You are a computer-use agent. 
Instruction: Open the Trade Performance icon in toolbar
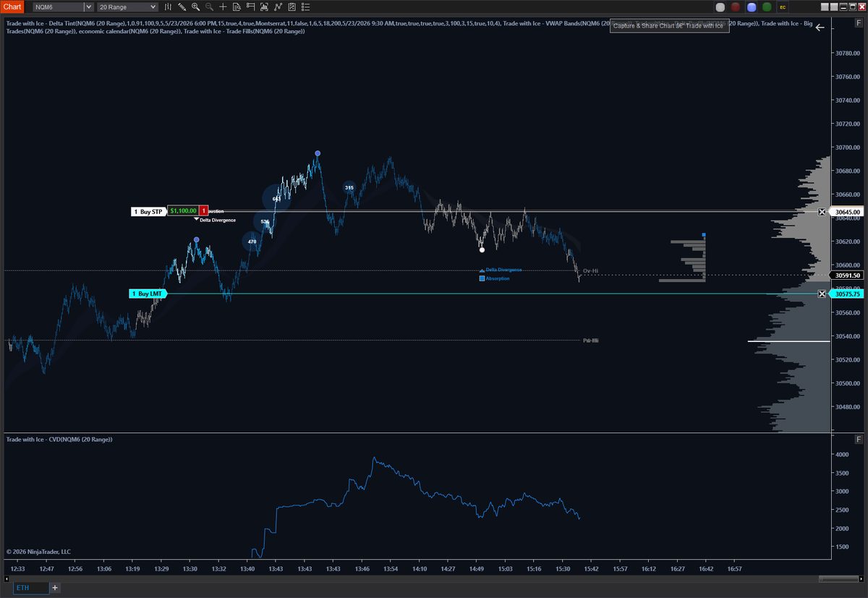[292, 7]
